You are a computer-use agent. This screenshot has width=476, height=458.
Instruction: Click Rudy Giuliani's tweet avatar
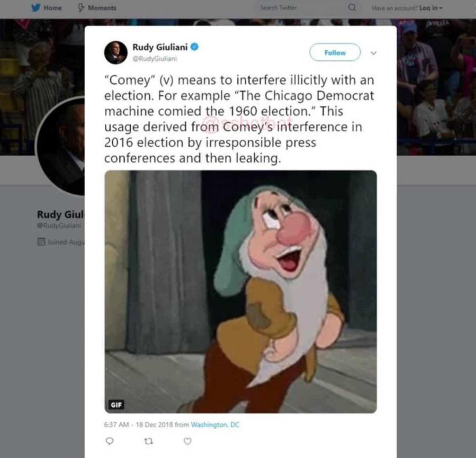click(115, 52)
